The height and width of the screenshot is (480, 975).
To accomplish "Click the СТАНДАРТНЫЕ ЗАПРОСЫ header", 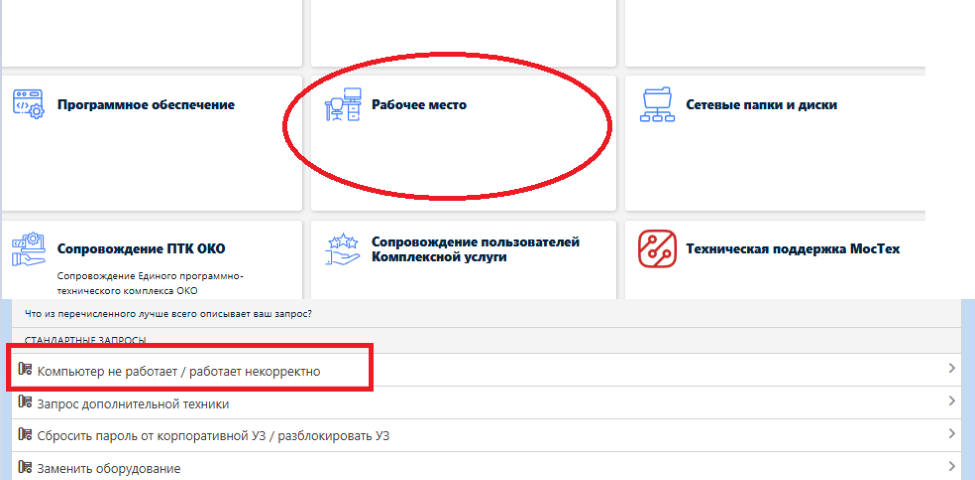I will 86,341.
